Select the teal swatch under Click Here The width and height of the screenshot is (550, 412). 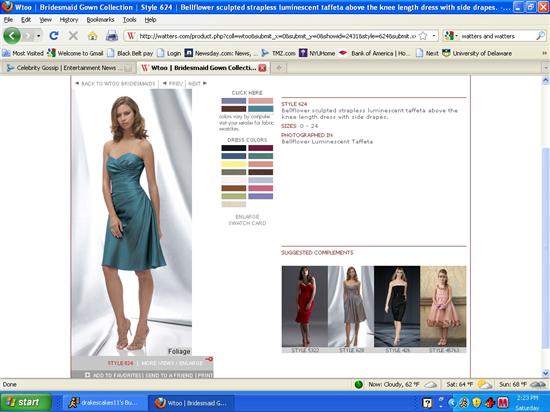[261, 109]
